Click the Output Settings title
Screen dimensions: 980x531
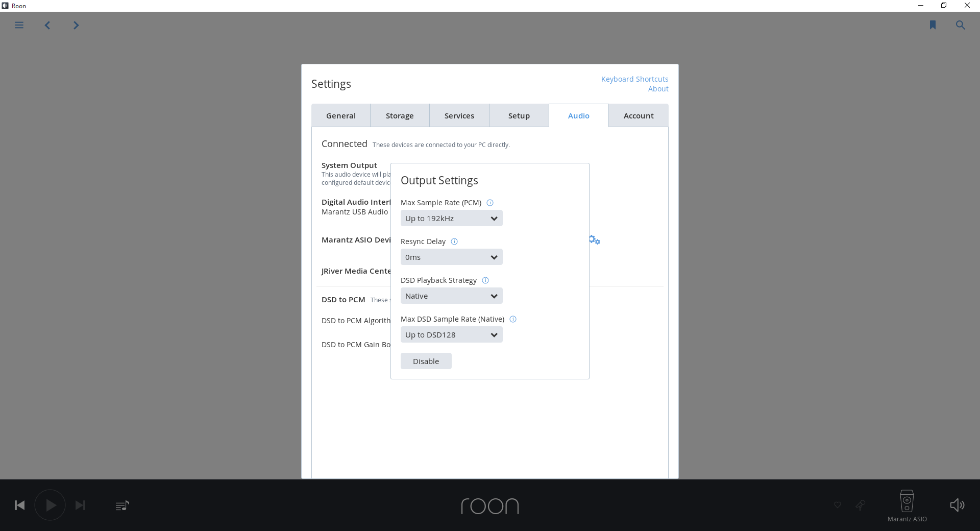[x=439, y=180]
